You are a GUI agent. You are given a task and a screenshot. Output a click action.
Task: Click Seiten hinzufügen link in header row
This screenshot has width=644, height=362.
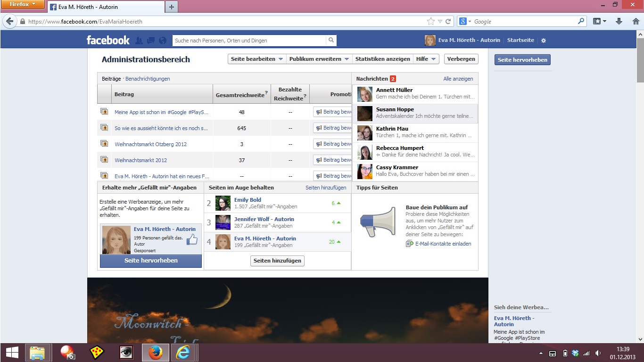326,188
